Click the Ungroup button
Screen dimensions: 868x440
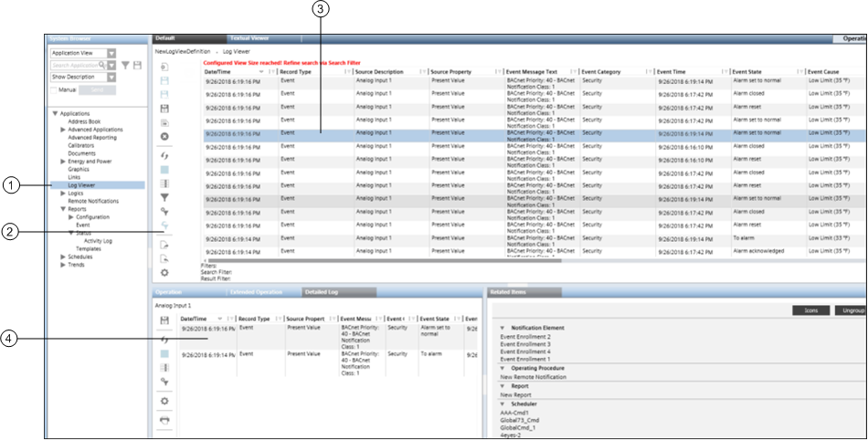(851, 311)
